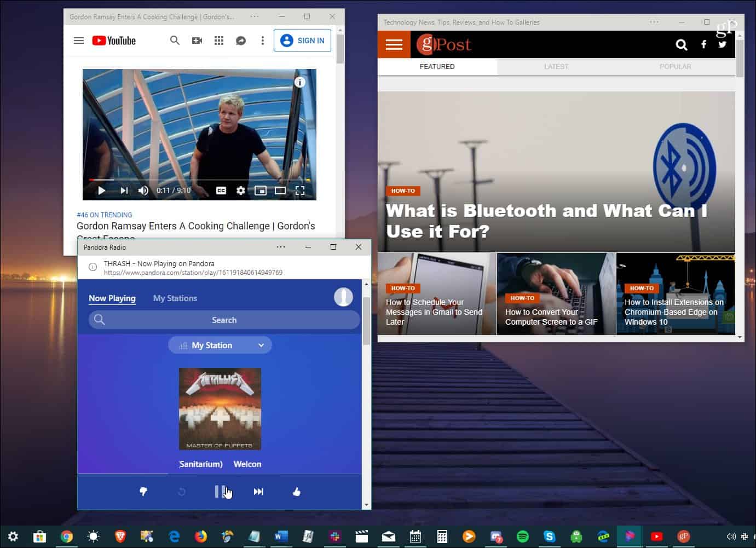Open the groovyPost window three-dots menu

(x=654, y=22)
